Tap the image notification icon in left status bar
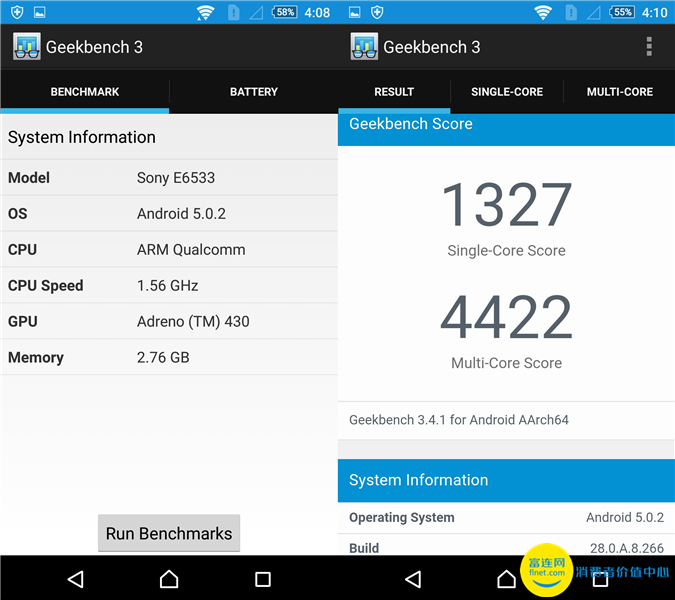The height and width of the screenshot is (600, 675). [40, 12]
